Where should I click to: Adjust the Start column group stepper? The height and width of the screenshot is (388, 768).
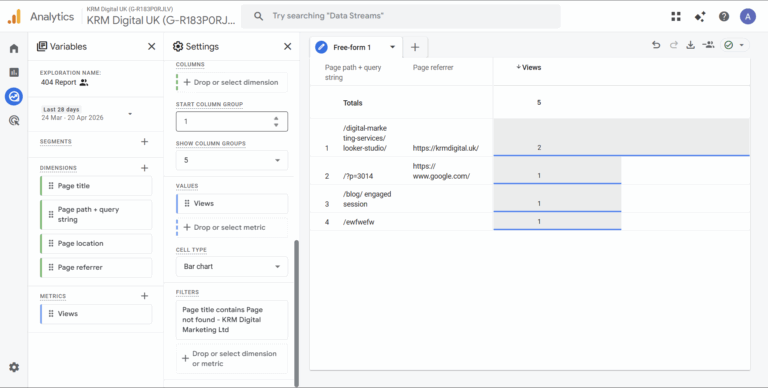pos(276,121)
